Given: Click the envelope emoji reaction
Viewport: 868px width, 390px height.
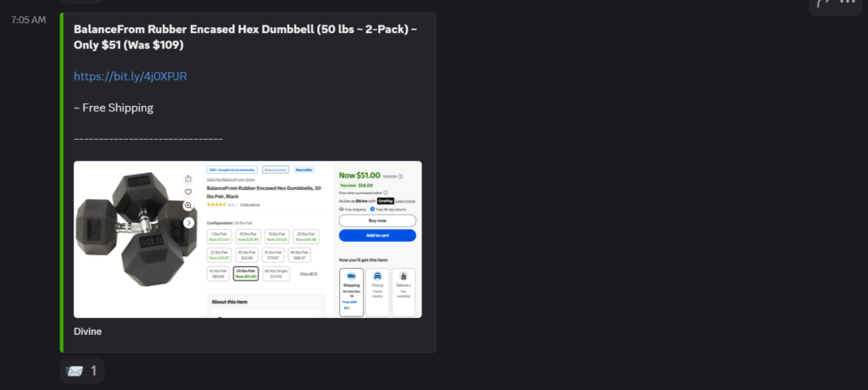Looking at the screenshot, I should click(81, 370).
